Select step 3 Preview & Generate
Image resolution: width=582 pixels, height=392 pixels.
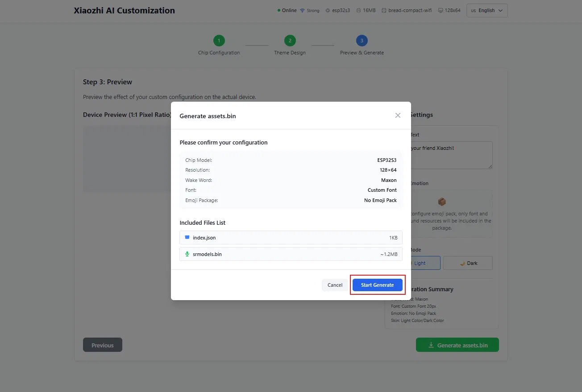pos(362,41)
